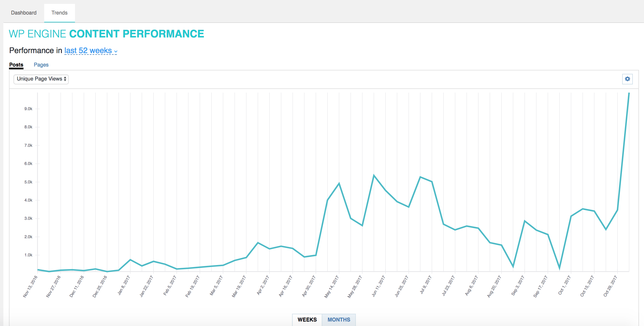Click the final spike point on chart line
Screen dimensions: 644x326
[x=629, y=93]
